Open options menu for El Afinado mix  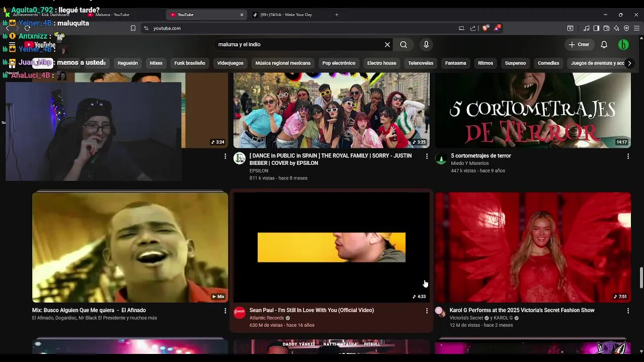point(225,311)
